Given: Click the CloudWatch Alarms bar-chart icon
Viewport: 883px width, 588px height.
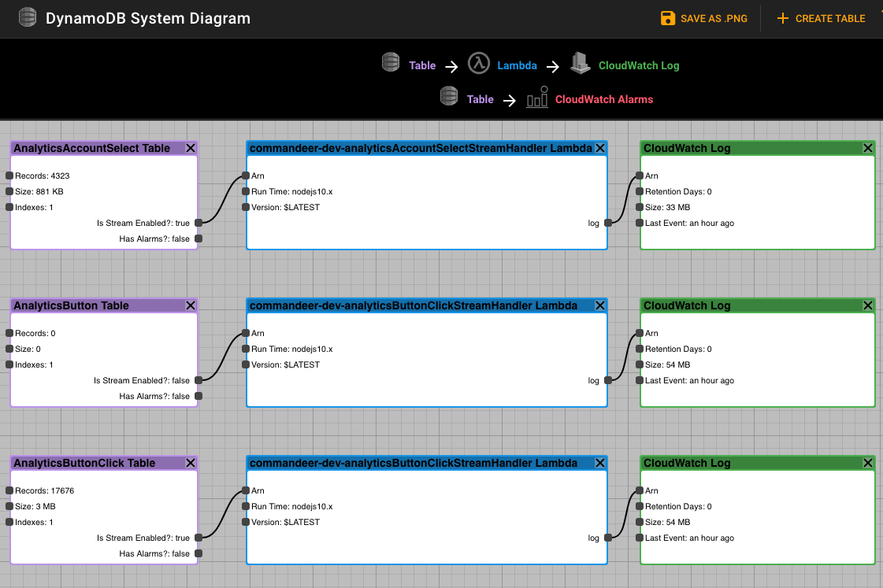Looking at the screenshot, I should (537, 99).
